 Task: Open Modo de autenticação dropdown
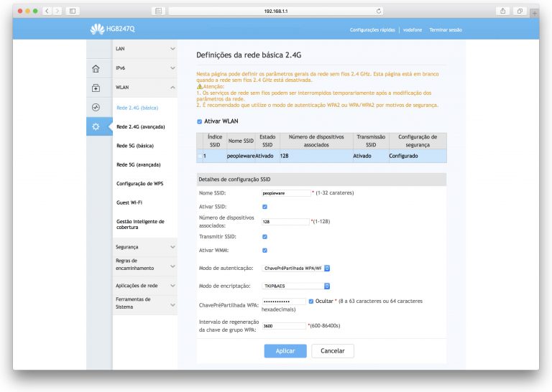click(296, 268)
